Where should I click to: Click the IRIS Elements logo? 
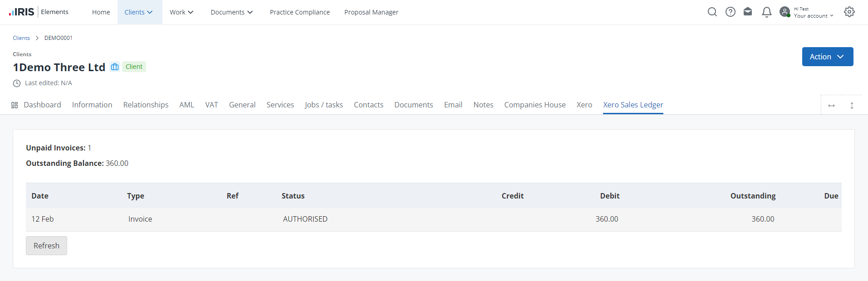click(x=39, y=12)
